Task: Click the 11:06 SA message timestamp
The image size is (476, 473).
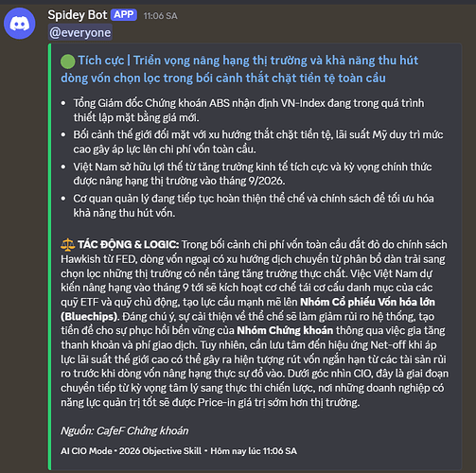Action: pyautogui.click(x=161, y=16)
